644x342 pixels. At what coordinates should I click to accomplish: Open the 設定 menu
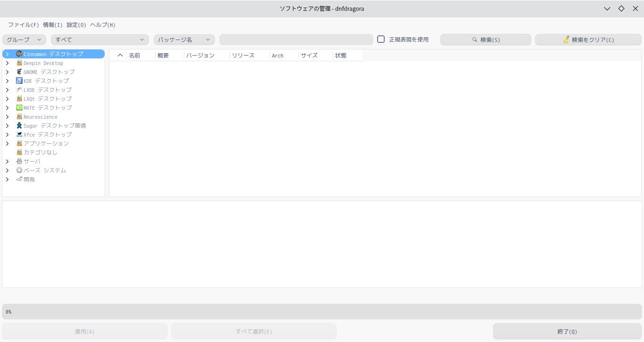76,24
